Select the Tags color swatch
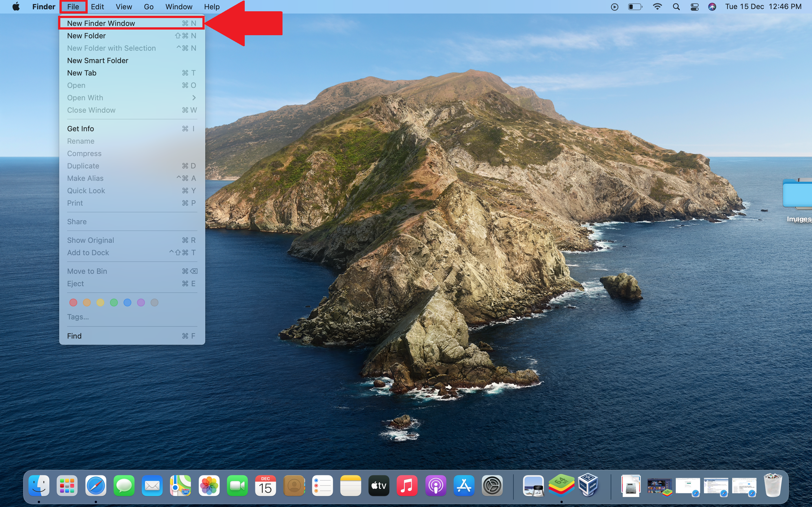 [x=113, y=303]
